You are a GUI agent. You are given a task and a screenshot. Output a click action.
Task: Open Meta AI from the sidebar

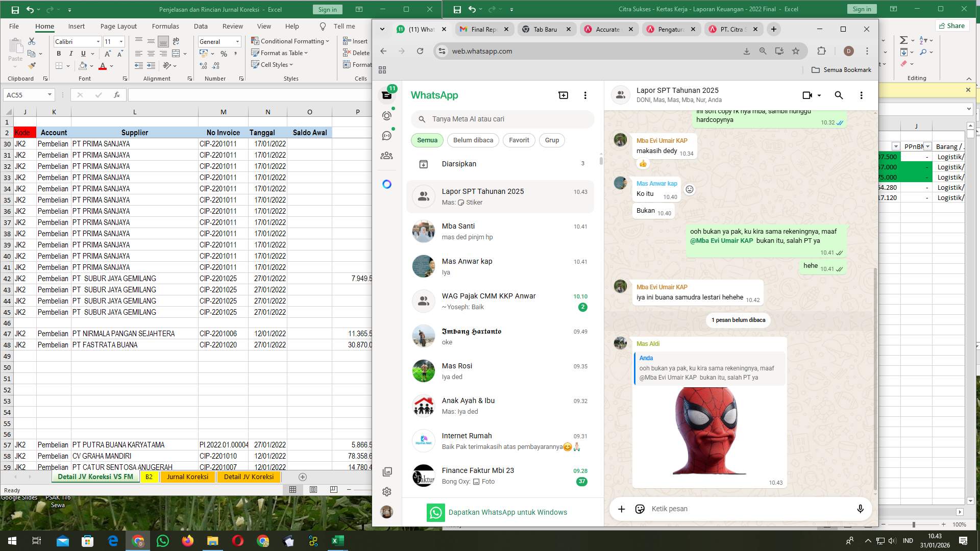point(386,184)
